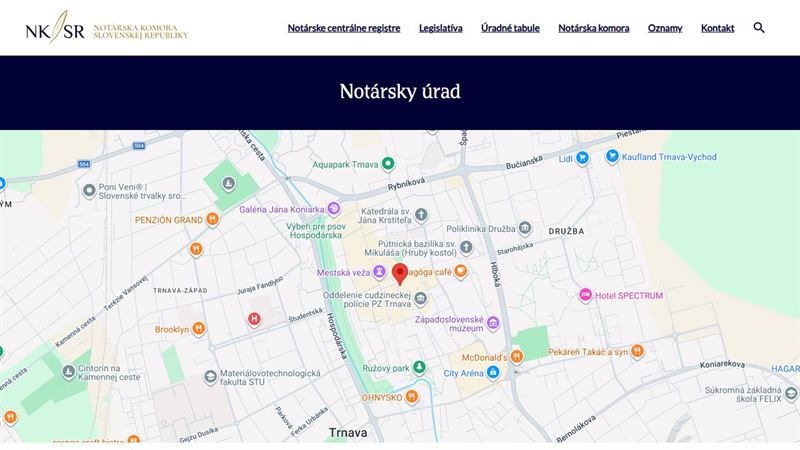Click the Kaufland Trnava-Východ cart marker
This screenshot has width=800, height=450.
(x=612, y=156)
